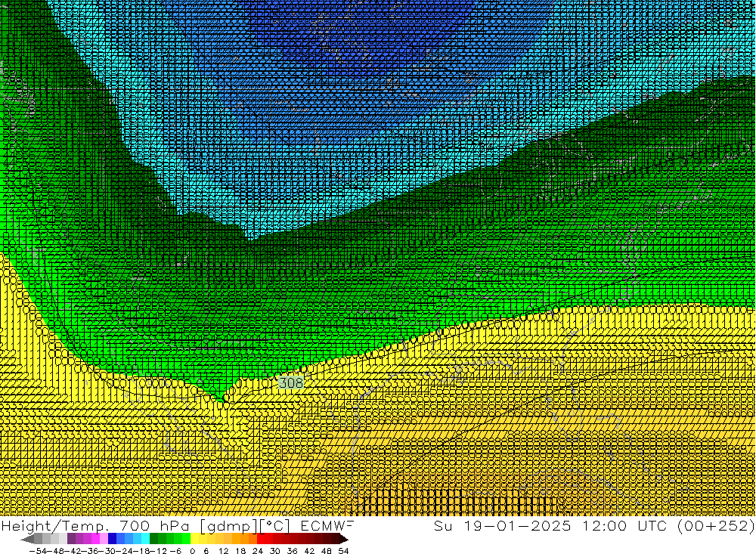The width and height of the screenshot is (756, 554).
Task: Click the legend value 18
Action: pos(240,551)
